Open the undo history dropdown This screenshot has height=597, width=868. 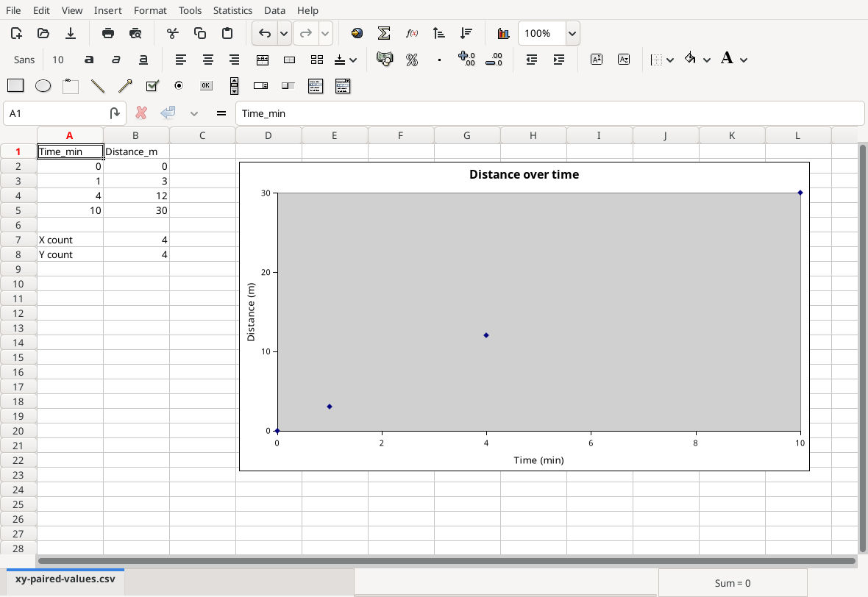click(x=284, y=33)
